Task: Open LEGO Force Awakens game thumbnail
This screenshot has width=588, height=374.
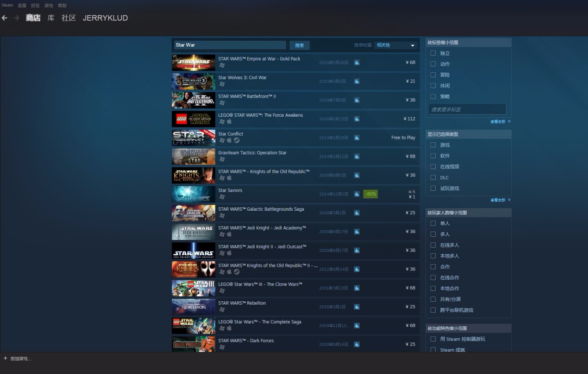Action: tap(194, 119)
